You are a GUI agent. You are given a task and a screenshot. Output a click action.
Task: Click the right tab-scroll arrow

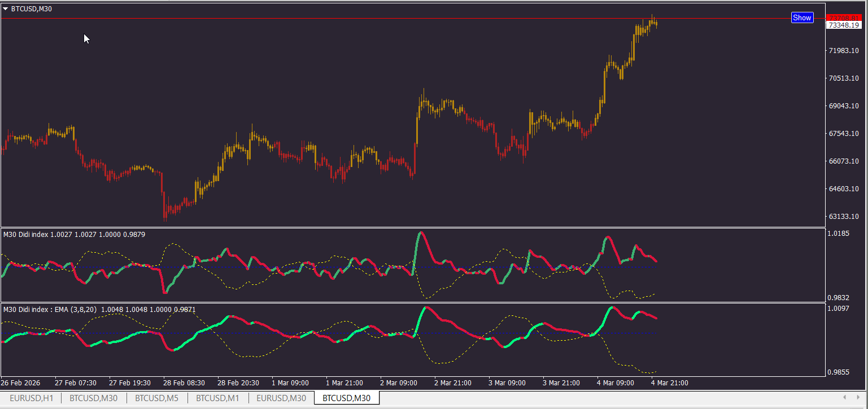pyautogui.click(x=858, y=398)
